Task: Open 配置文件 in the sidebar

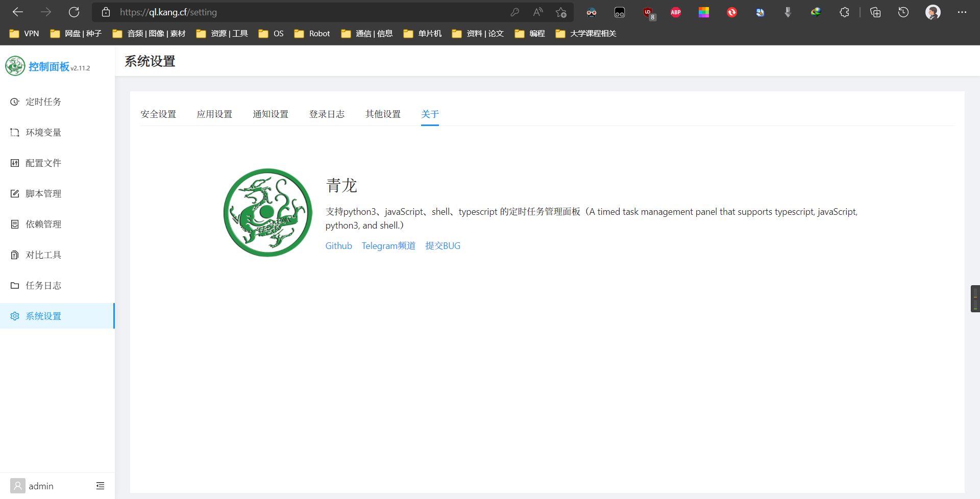Action: 57,163
